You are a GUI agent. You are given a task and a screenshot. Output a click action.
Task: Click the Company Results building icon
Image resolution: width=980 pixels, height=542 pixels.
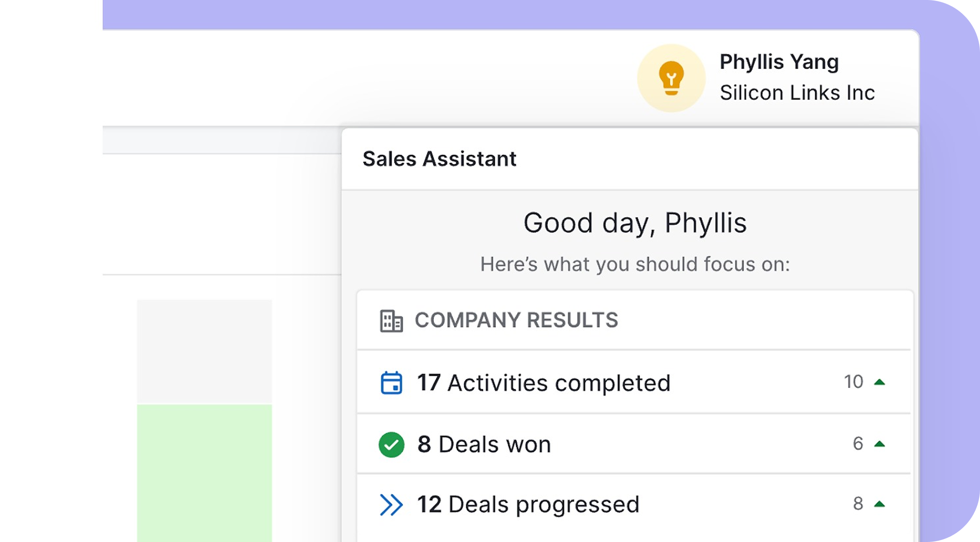tap(391, 321)
